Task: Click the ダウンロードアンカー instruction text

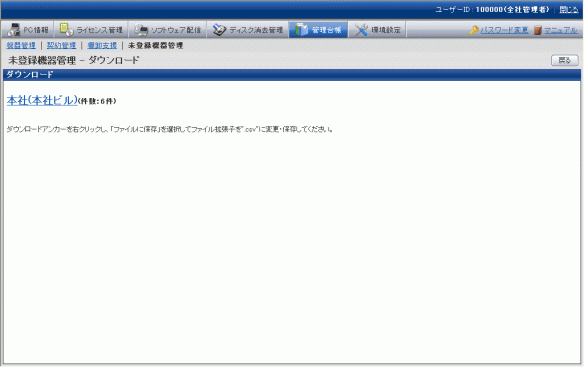Action: (x=169, y=129)
